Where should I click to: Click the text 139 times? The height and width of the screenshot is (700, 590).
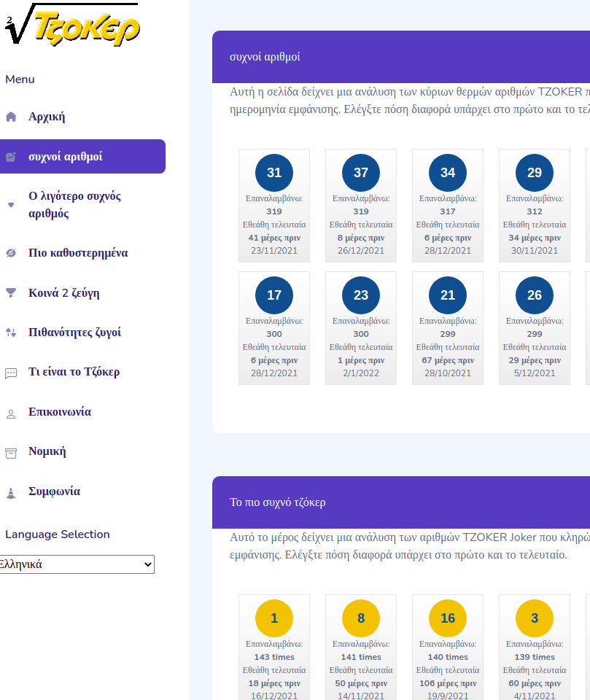(x=534, y=657)
